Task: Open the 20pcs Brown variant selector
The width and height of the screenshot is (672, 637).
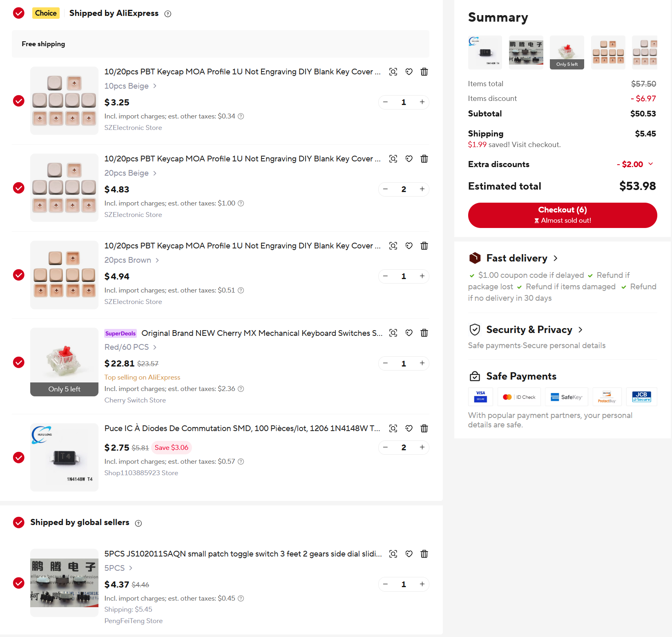Action: pyautogui.click(x=131, y=260)
